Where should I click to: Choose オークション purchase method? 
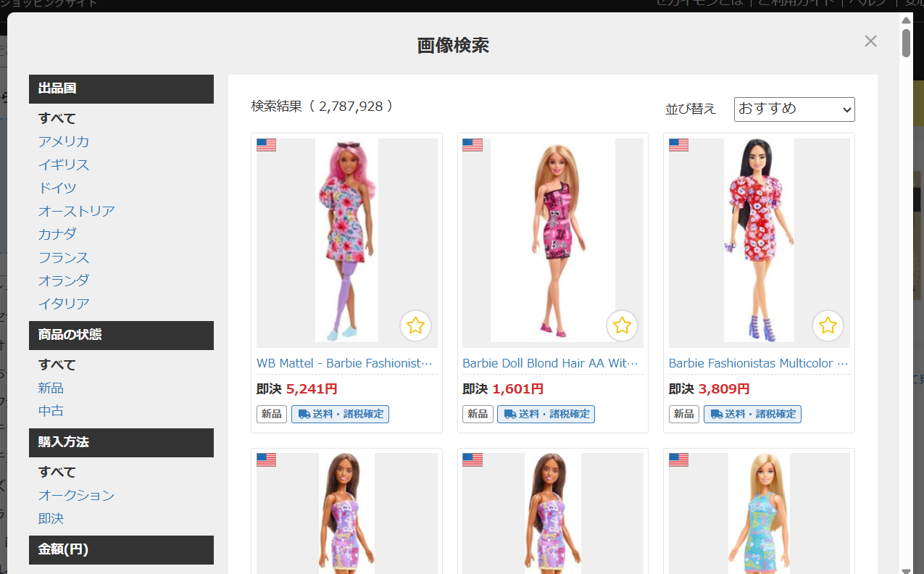click(x=76, y=495)
